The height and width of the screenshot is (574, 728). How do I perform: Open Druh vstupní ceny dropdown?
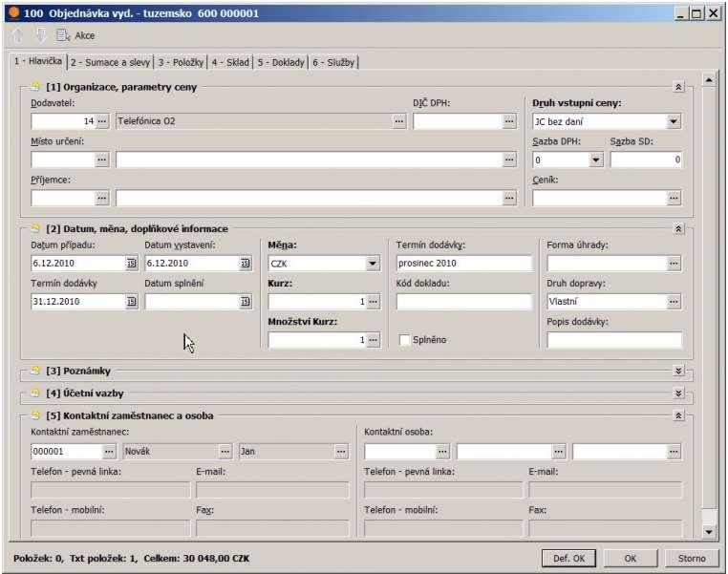pos(674,121)
